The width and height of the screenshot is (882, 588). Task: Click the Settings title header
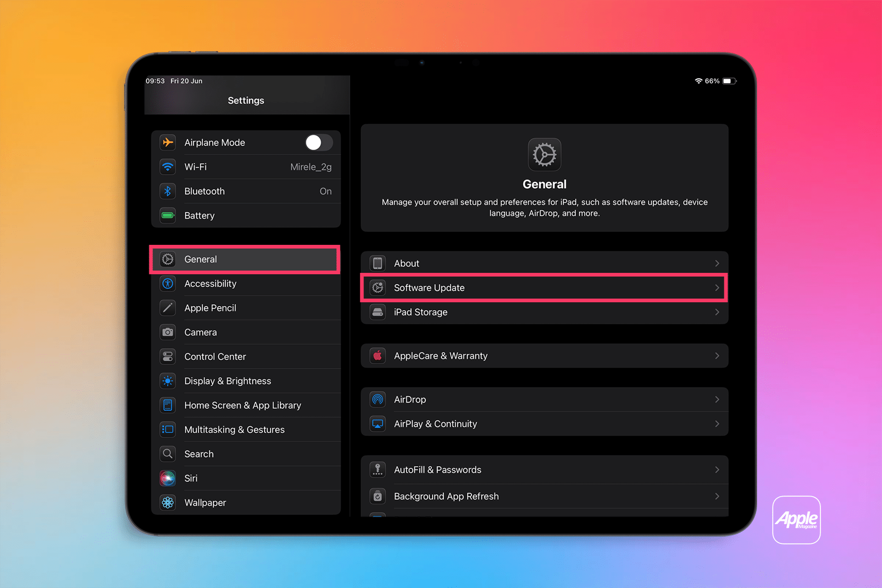click(246, 101)
